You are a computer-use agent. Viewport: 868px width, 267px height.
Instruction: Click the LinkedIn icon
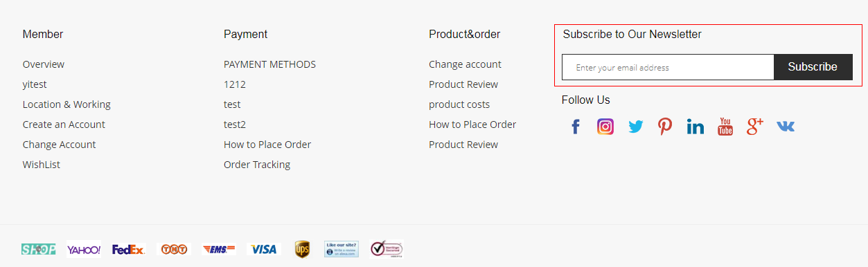click(x=696, y=127)
